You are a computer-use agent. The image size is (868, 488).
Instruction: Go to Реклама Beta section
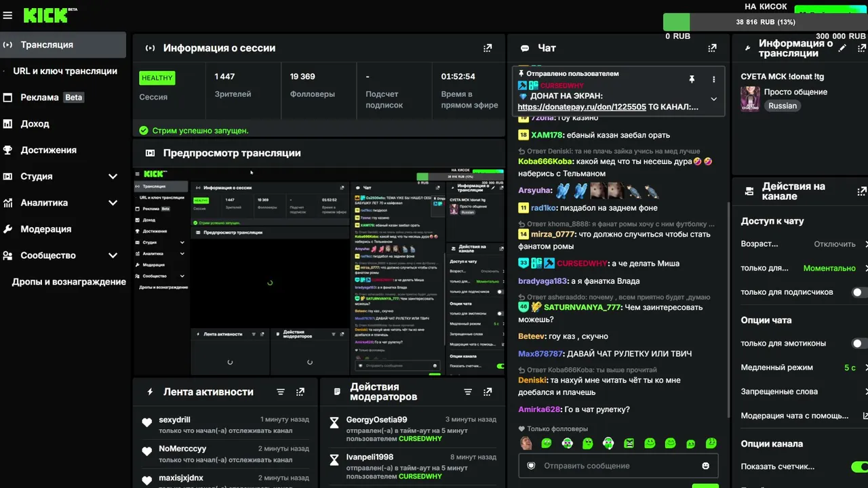click(63, 98)
